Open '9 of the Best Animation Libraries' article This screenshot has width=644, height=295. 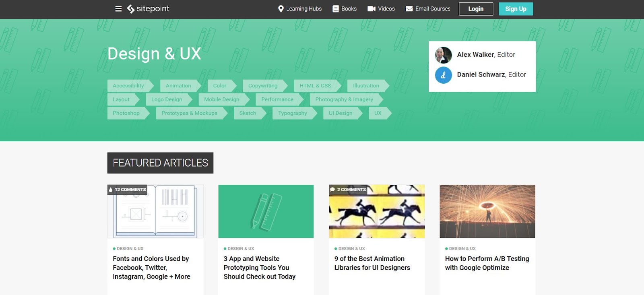click(x=372, y=263)
